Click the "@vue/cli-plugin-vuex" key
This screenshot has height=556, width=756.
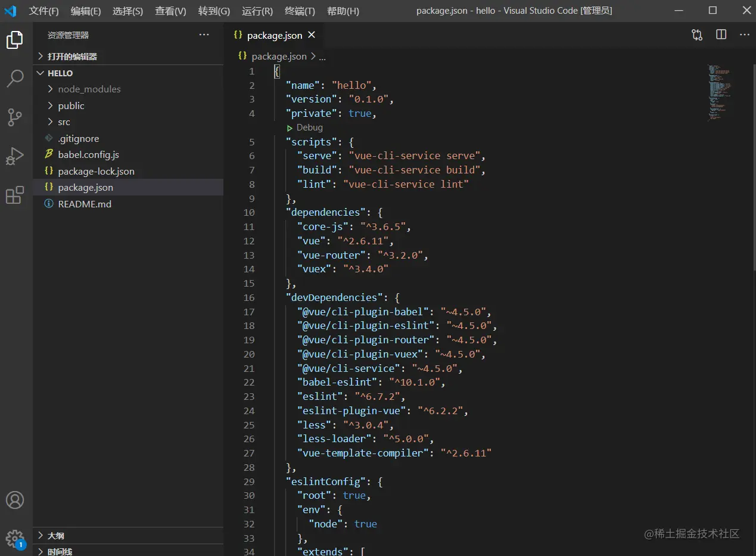click(360, 354)
